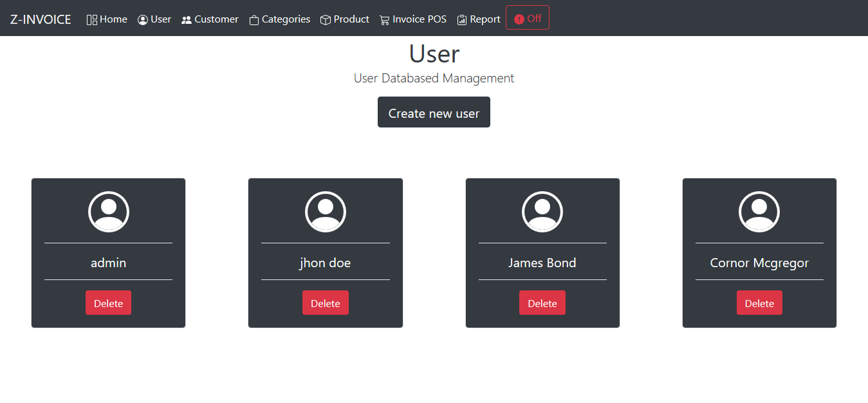Screen dimensions: 868x403
Task: Click the Off logout button
Action: [528, 17]
